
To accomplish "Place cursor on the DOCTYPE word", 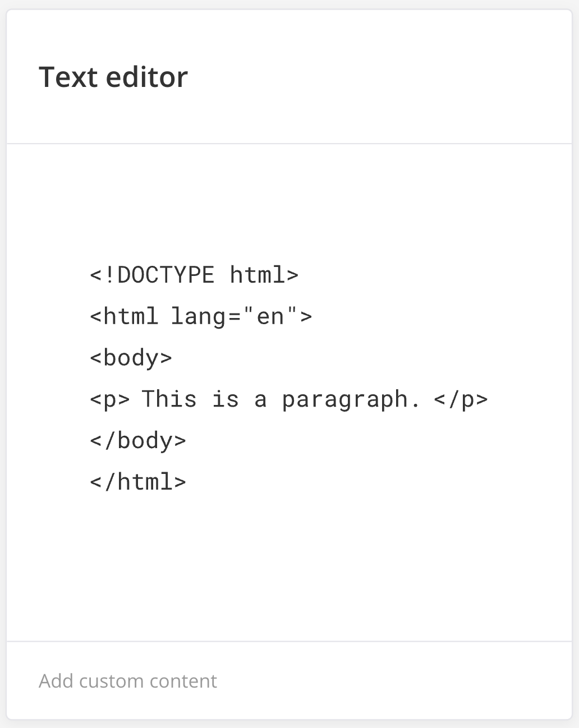I will (166, 275).
